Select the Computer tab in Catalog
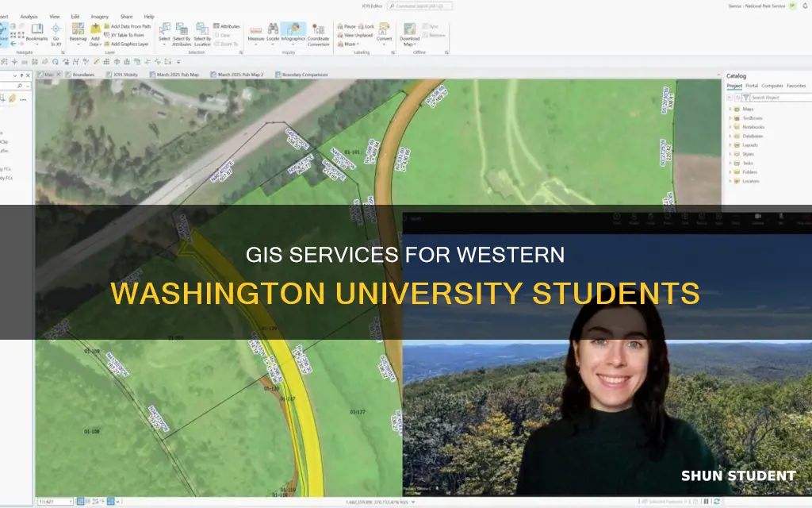The image size is (812, 508). (x=772, y=86)
